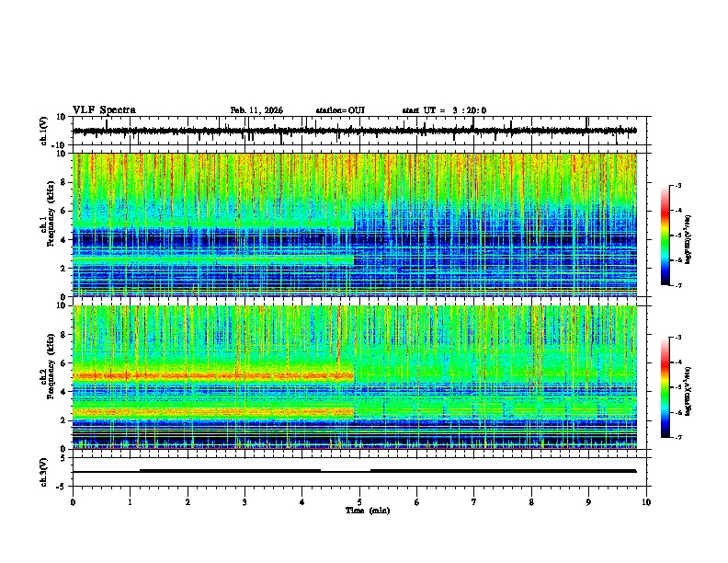Click the ch.1 'Frequency (kHz)' axis label
The image size is (728, 563).
tap(51, 213)
